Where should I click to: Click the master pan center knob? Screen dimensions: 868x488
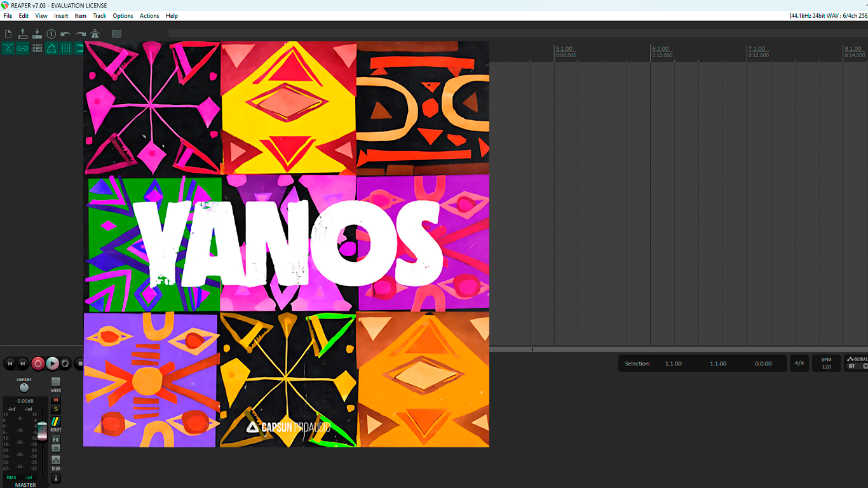click(x=24, y=388)
